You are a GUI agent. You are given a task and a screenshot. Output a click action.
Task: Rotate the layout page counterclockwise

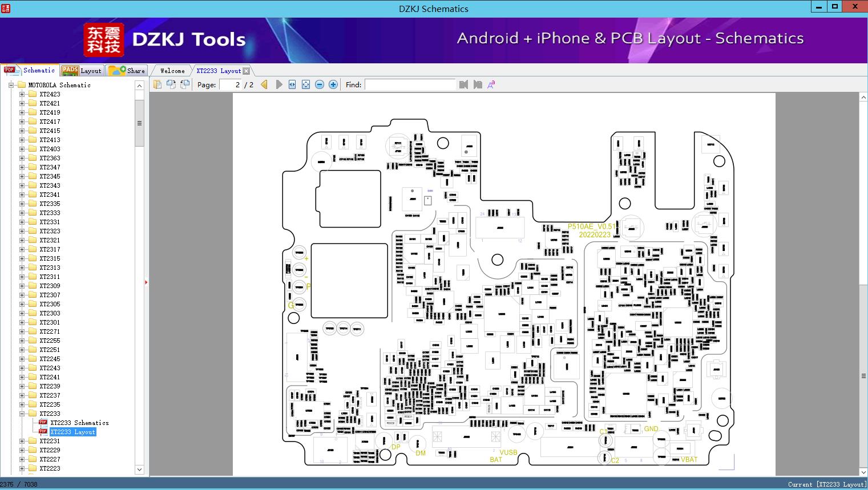coord(184,84)
